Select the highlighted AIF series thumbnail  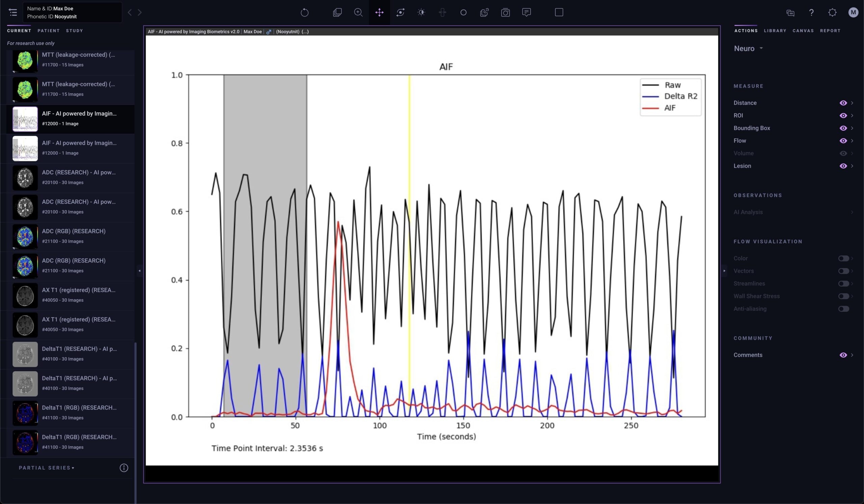tap(25, 119)
